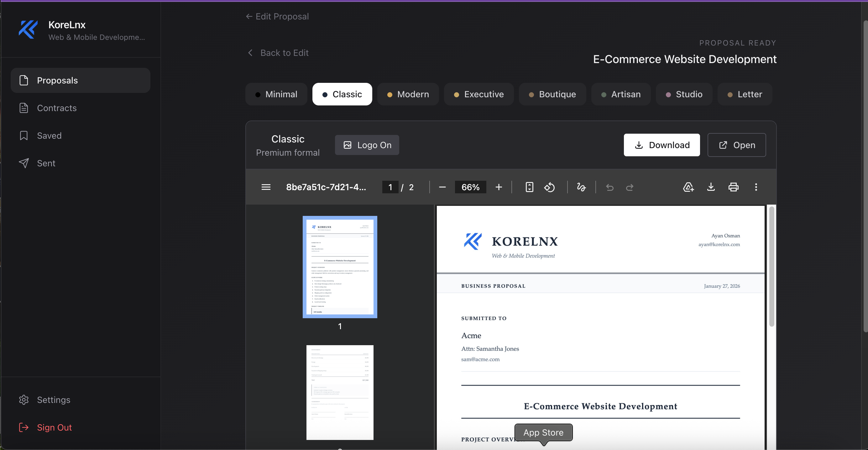The height and width of the screenshot is (450, 868).
Task: Download the proposal document
Action: tap(661, 145)
